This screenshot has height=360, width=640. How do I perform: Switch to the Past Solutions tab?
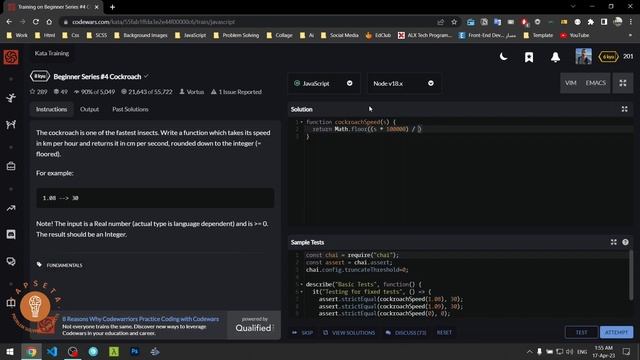[x=130, y=109]
